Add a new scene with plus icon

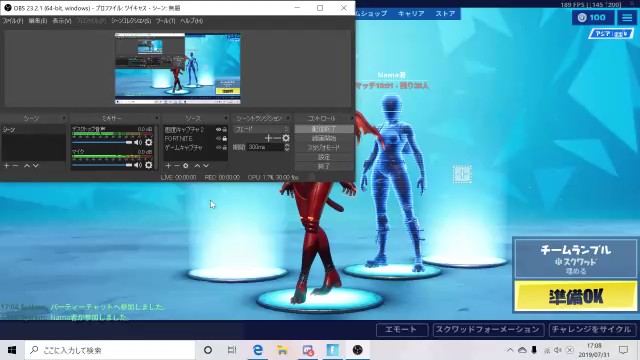[7, 166]
